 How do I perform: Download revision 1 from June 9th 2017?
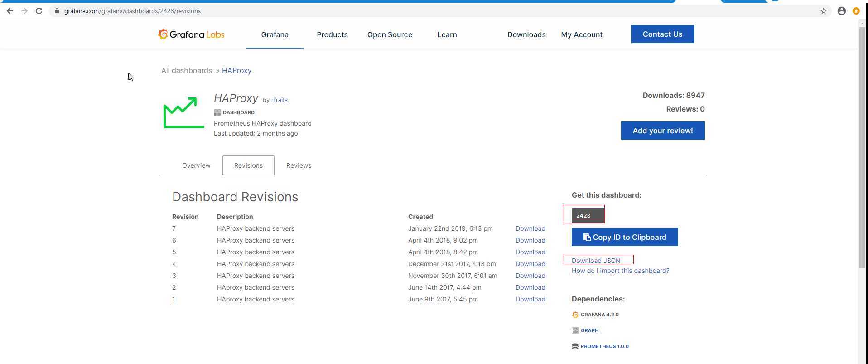point(530,299)
